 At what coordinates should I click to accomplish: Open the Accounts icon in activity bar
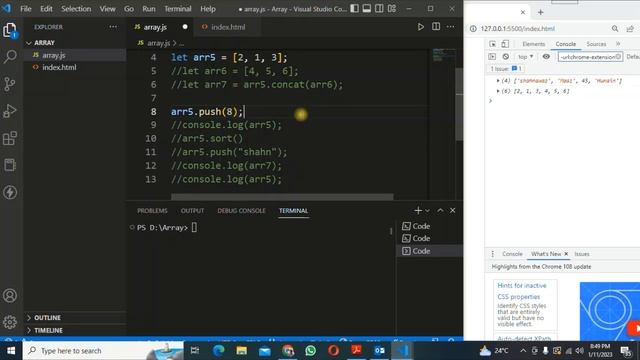(x=10, y=296)
